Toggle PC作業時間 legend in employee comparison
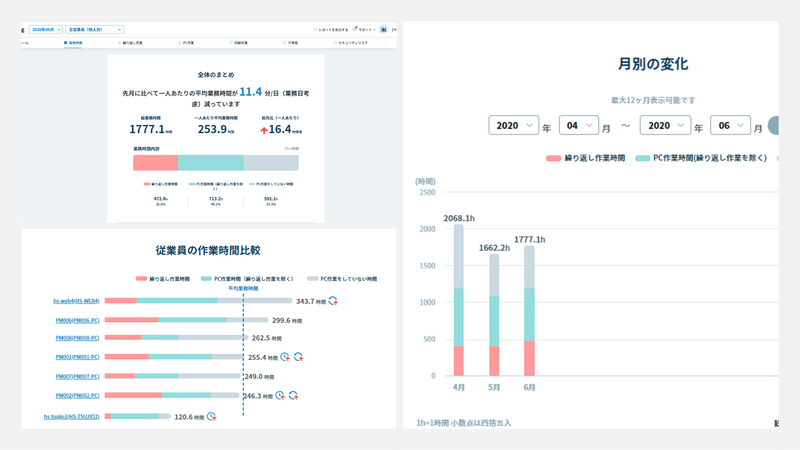This screenshot has height=450, width=800. coord(247,279)
